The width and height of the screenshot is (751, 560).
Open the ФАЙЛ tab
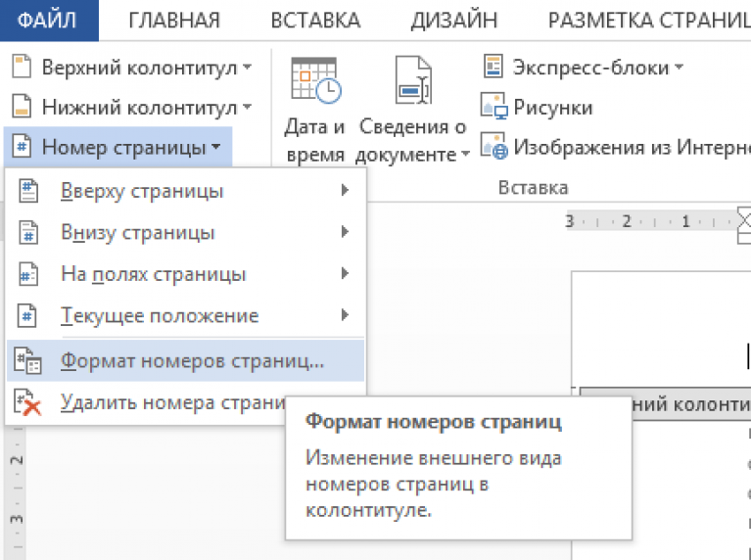[48, 20]
